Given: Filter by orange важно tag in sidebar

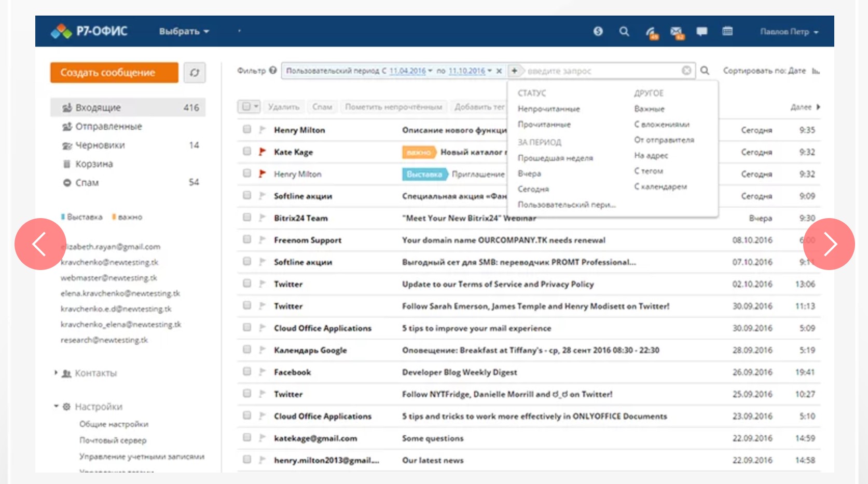Looking at the screenshot, I should pyautogui.click(x=128, y=217).
